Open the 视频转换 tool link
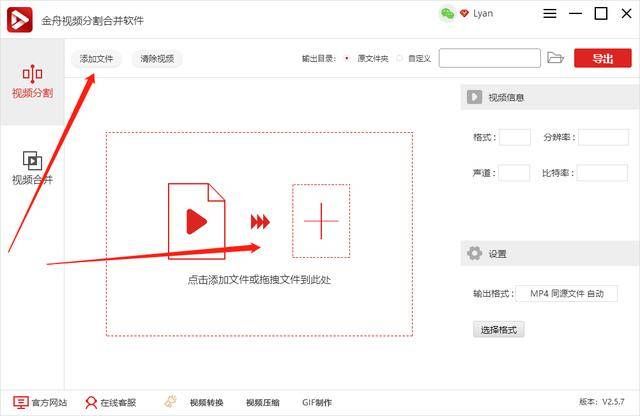 (x=197, y=402)
